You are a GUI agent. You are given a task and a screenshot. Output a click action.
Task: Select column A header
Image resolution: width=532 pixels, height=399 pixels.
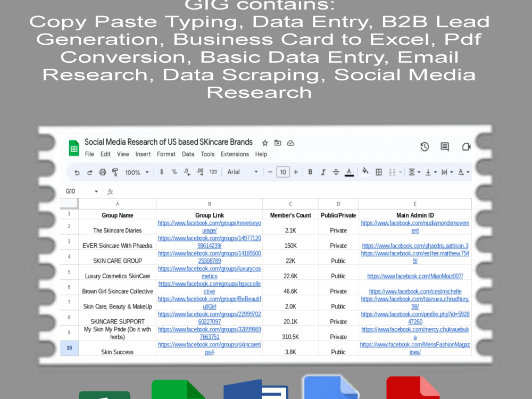(118, 204)
